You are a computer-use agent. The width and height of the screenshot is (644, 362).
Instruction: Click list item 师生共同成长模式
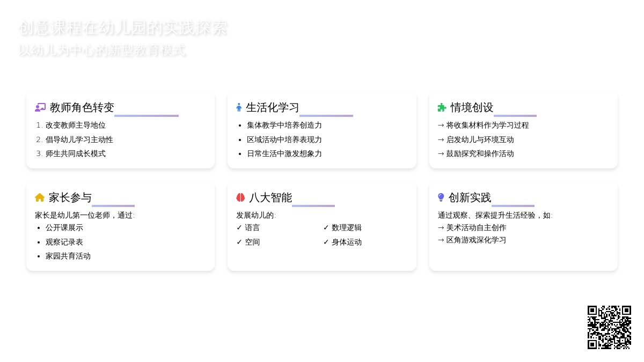click(x=76, y=153)
